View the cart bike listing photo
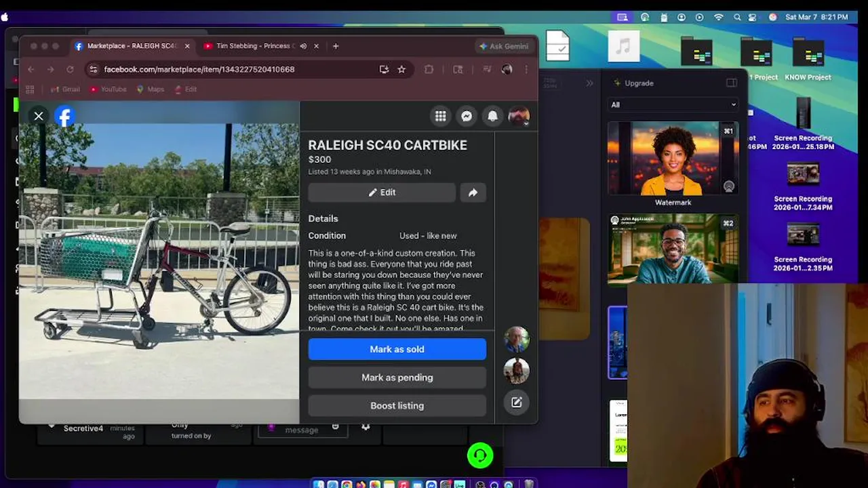The width and height of the screenshot is (868, 488). click(x=159, y=261)
